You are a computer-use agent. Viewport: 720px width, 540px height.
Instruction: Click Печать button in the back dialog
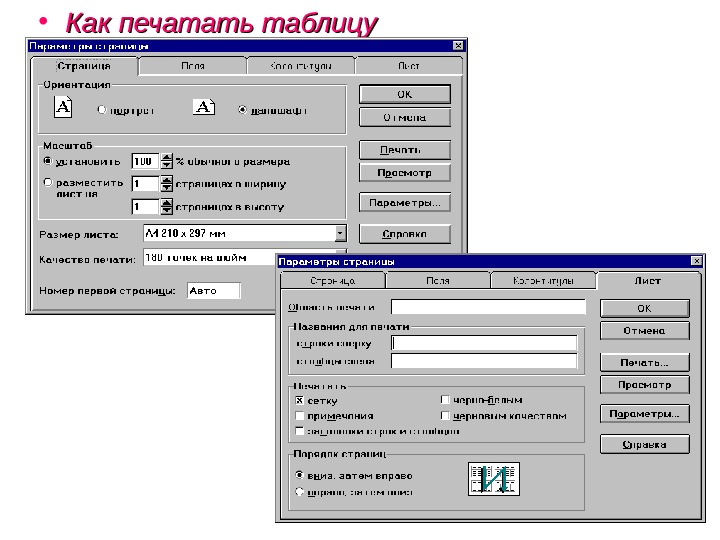coord(405,150)
